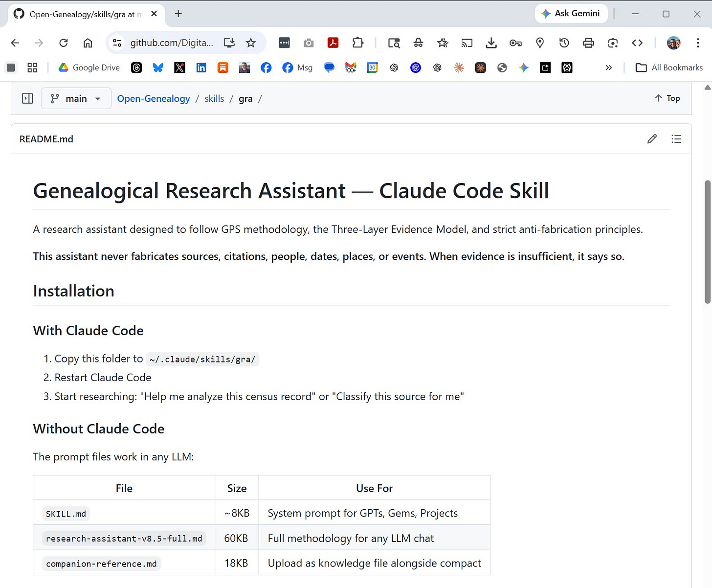Image resolution: width=712 pixels, height=588 pixels.
Task: Click the ~/.claude/skills/gra/ code path
Action: (202, 359)
